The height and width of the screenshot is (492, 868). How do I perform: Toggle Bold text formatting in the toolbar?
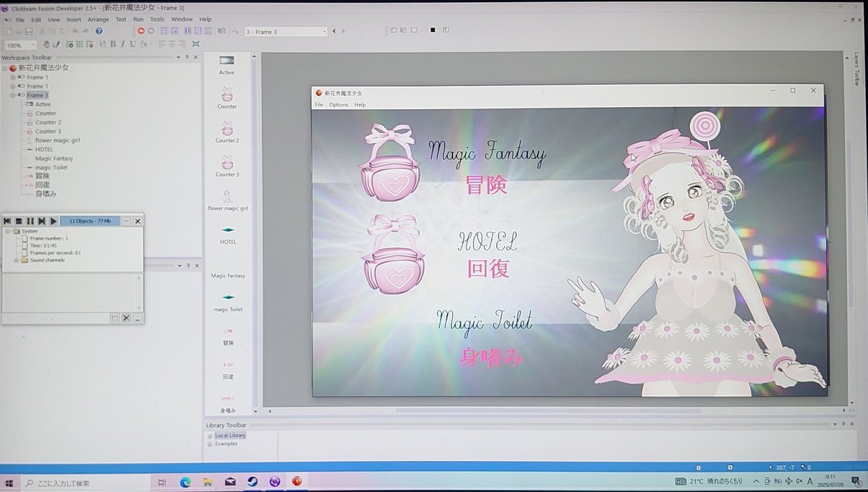pyautogui.click(x=113, y=44)
